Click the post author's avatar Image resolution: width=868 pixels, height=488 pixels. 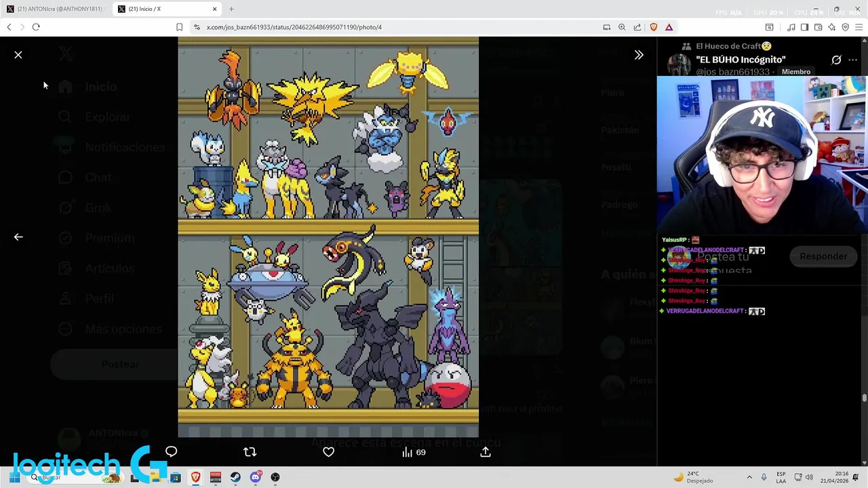pyautogui.click(x=679, y=65)
